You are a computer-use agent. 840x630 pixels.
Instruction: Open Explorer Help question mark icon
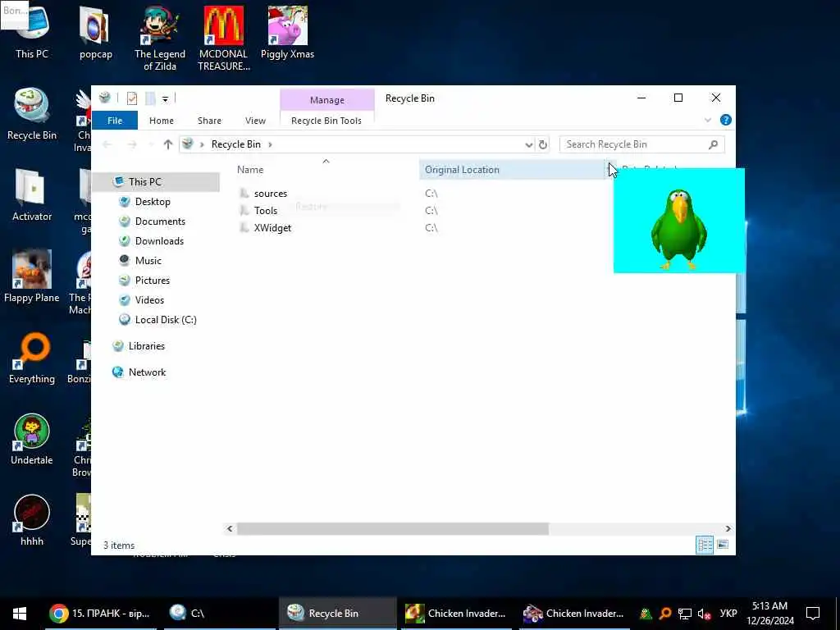726,120
